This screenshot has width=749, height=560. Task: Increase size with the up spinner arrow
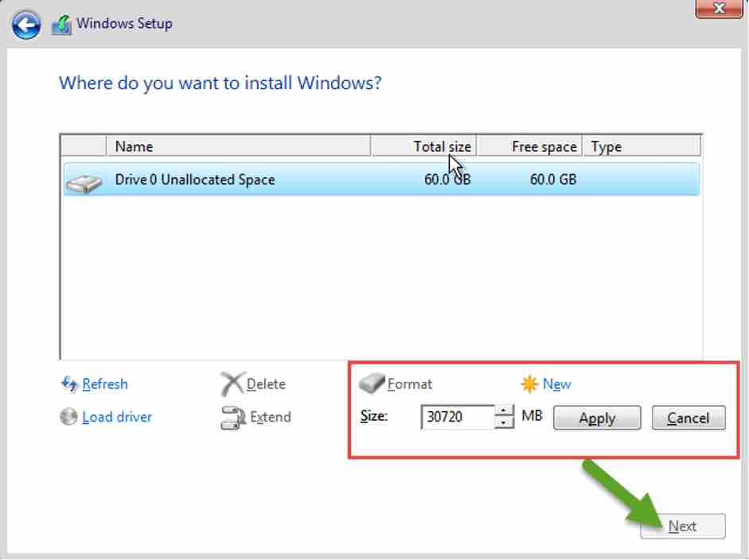505,411
